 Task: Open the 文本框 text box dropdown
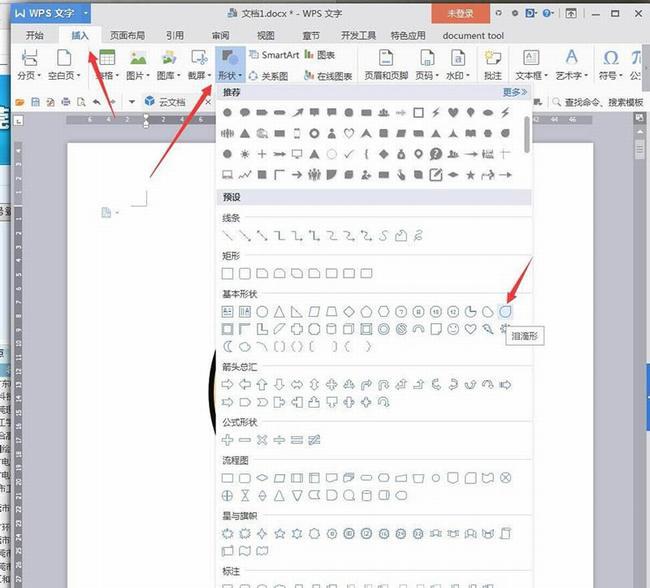point(531,64)
